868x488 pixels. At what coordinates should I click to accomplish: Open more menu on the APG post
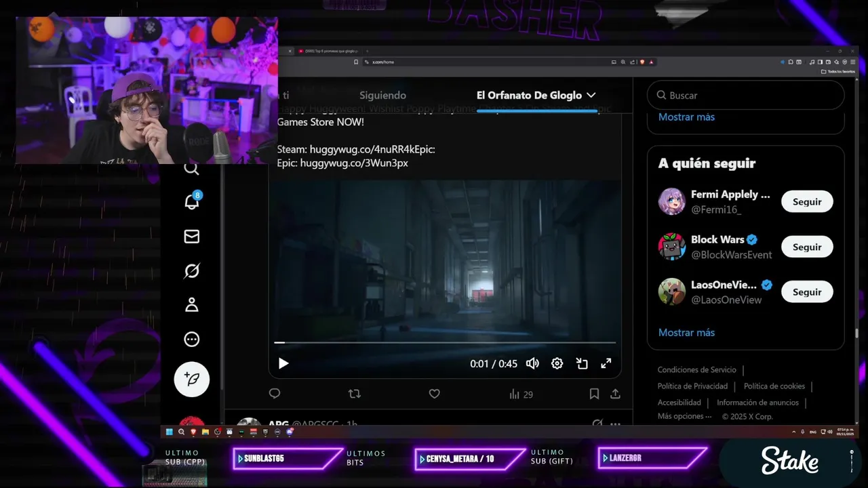pyautogui.click(x=615, y=424)
